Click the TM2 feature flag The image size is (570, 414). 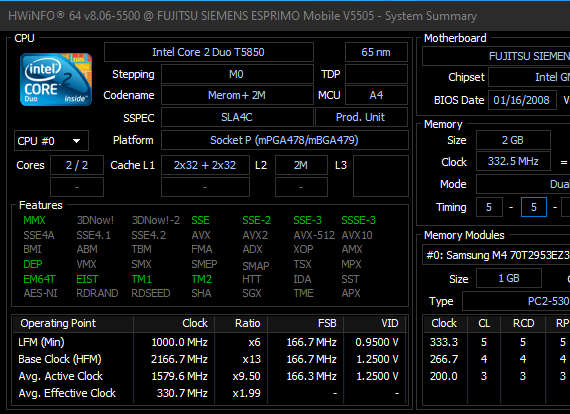click(x=202, y=279)
